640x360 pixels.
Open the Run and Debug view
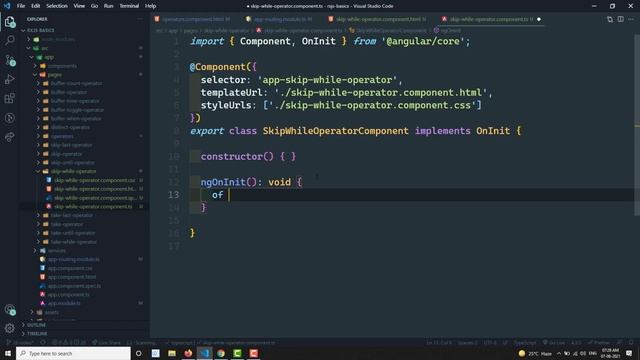click(x=10, y=79)
